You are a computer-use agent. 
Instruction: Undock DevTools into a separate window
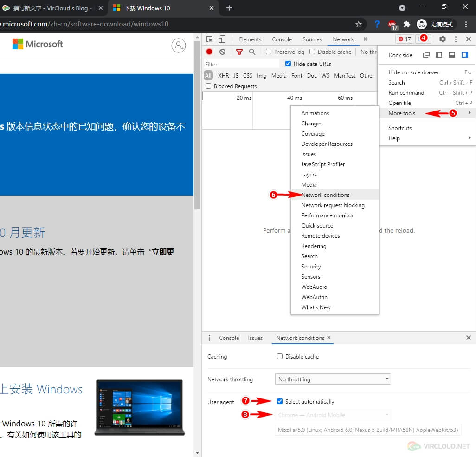pyautogui.click(x=426, y=55)
